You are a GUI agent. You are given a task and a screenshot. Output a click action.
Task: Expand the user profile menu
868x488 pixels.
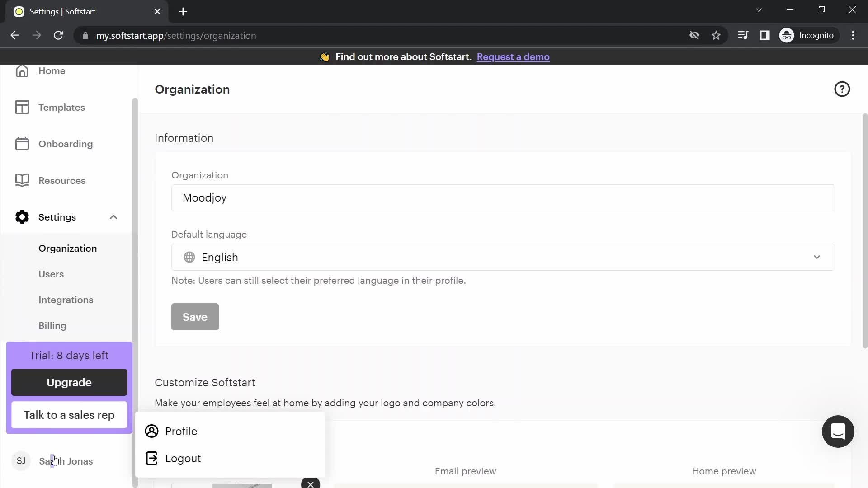tap(65, 460)
